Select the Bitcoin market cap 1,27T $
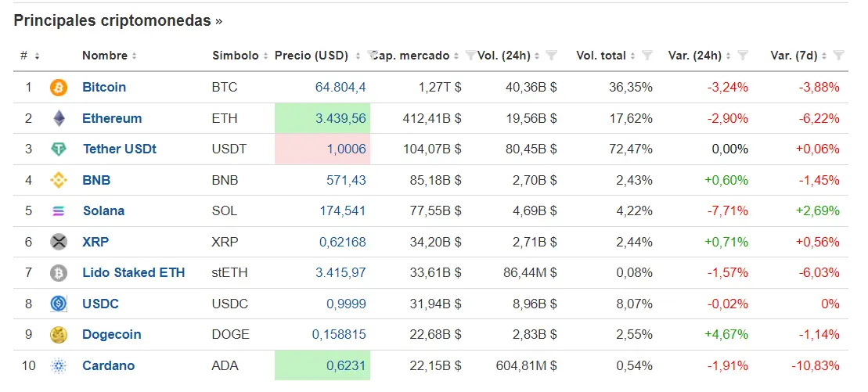Image resolution: width=868 pixels, height=392 pixels. [x=441, y=87]
